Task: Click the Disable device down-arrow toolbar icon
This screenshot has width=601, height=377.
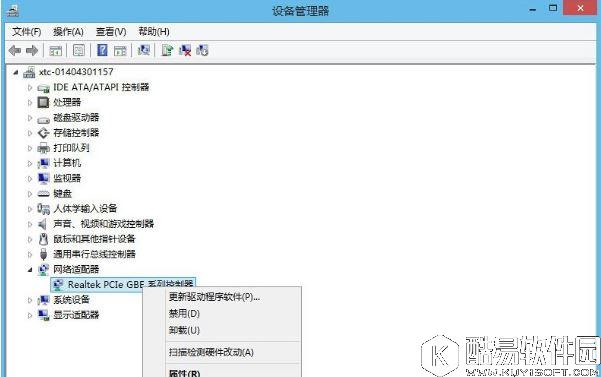Action: tap(202, 50)
